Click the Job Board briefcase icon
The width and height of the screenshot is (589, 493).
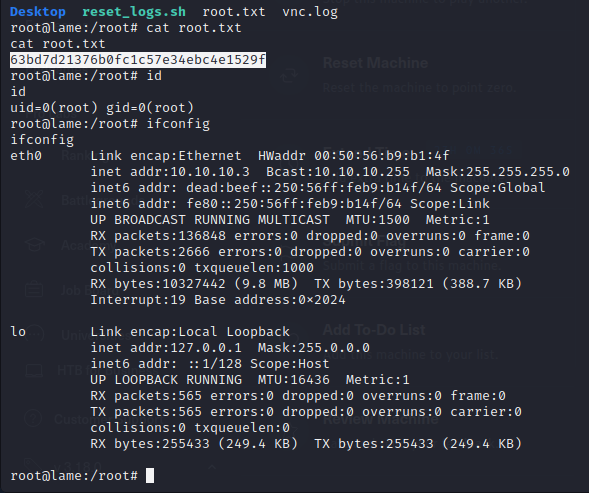click(x=34, y=289)
